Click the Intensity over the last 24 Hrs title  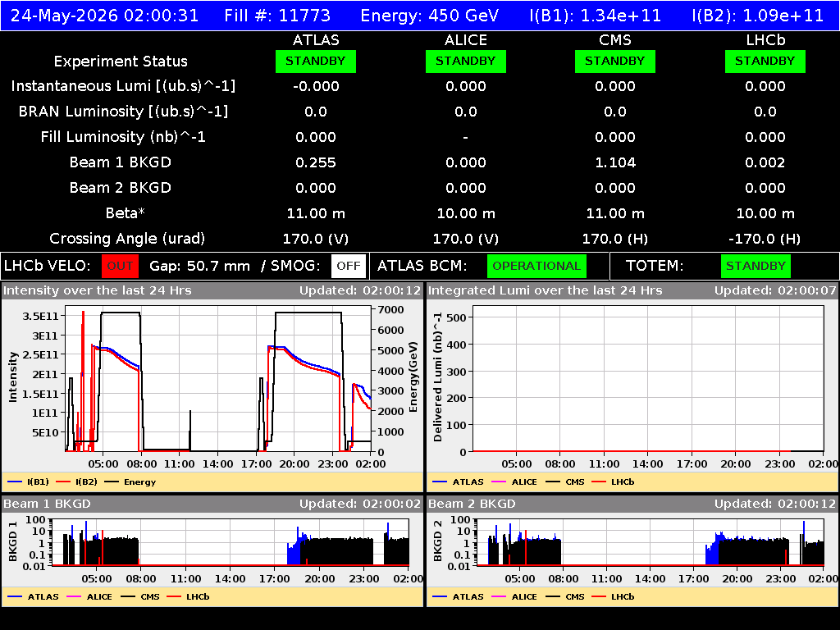click(98, 291)
